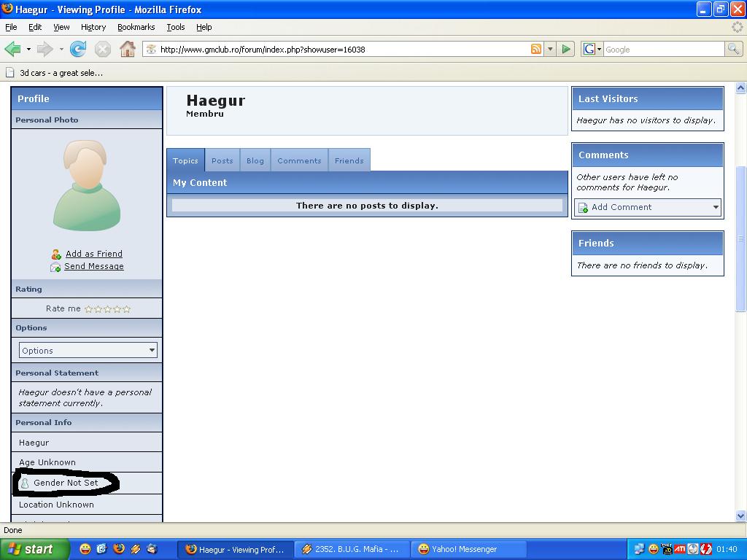
Task: Rate with the first star
Action: click(x=88, y=309)
